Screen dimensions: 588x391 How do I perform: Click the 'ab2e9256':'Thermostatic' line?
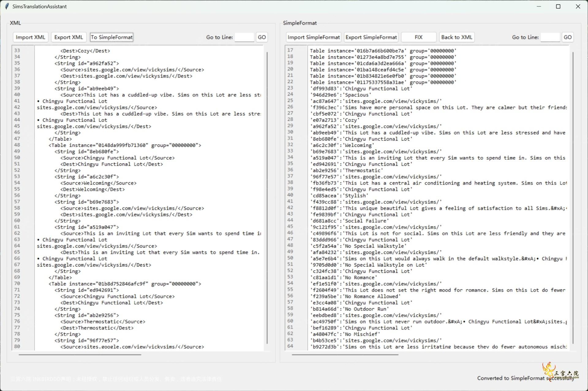346,170
